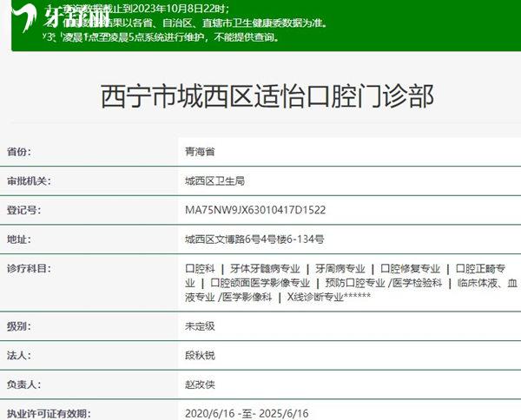Select the 诊疗科目 label
521x420 pixels.
click(x=29, y=268)
